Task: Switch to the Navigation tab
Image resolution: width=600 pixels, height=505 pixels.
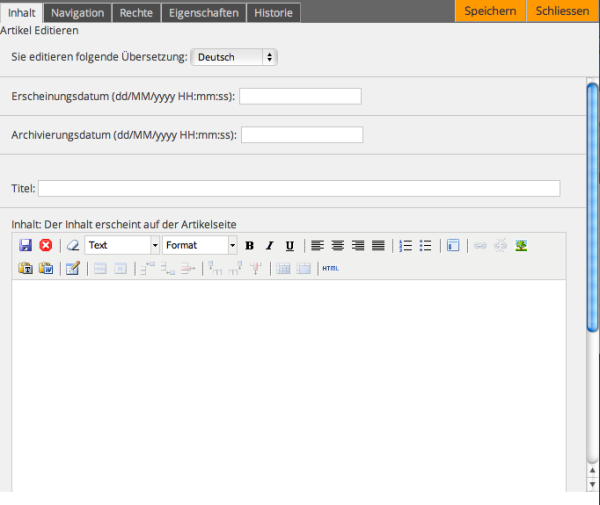Action: [77, 12]
